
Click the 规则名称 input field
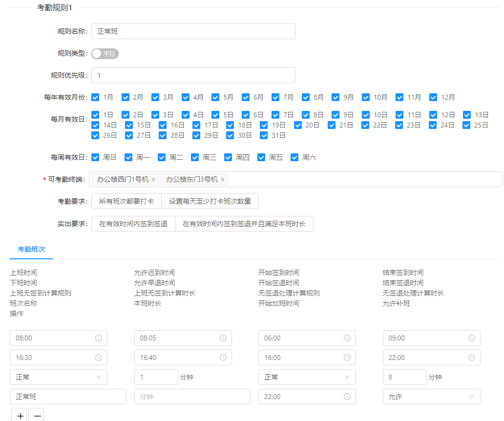[x=193, y=31]
